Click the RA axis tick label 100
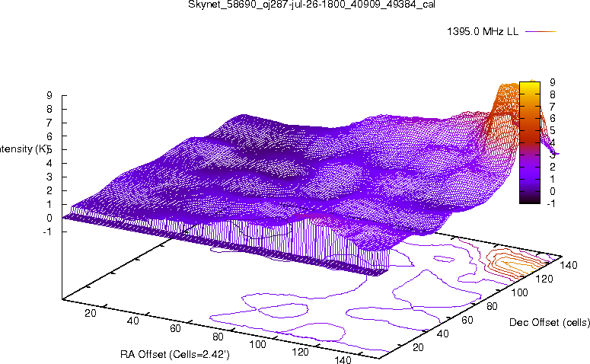Viewport: 590px width, 364px height. click(x=258, y=344)
